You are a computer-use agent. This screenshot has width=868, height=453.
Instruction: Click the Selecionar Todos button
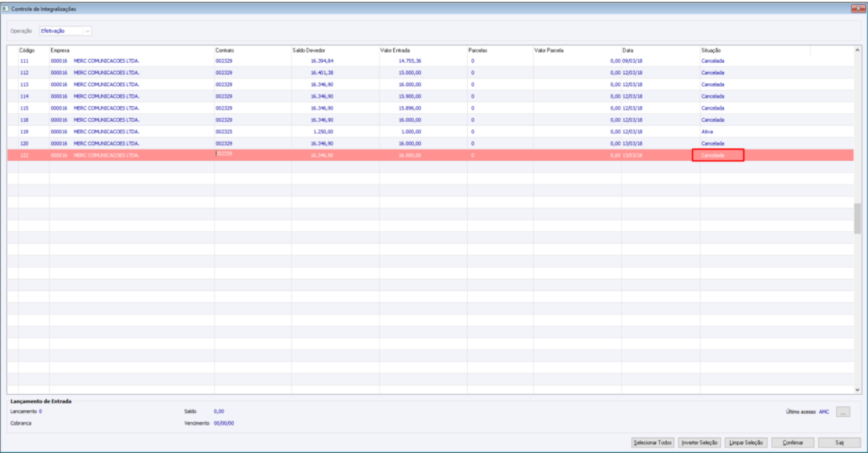(x=653, y=443)
